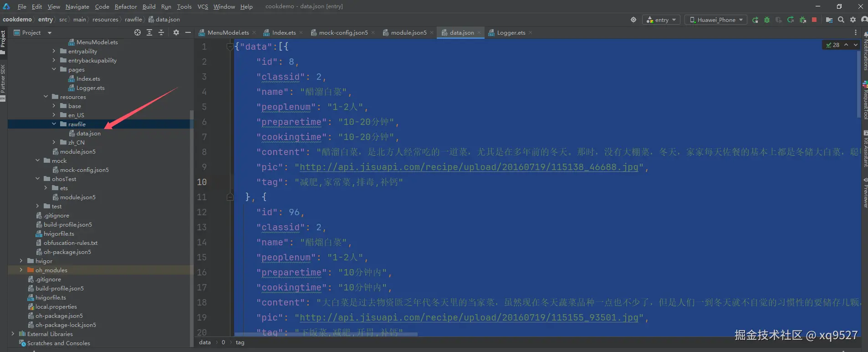Screen dimensions: 868x352
Task: Close the Logger.ets editor tab
Action: [x=531, y=33]
